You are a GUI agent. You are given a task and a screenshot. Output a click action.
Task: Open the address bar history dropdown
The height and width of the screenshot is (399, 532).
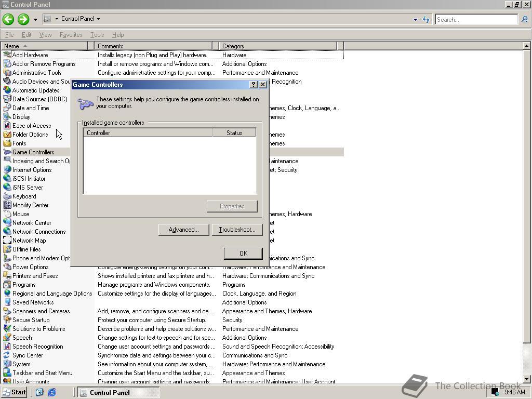click(x=415, y=19)
